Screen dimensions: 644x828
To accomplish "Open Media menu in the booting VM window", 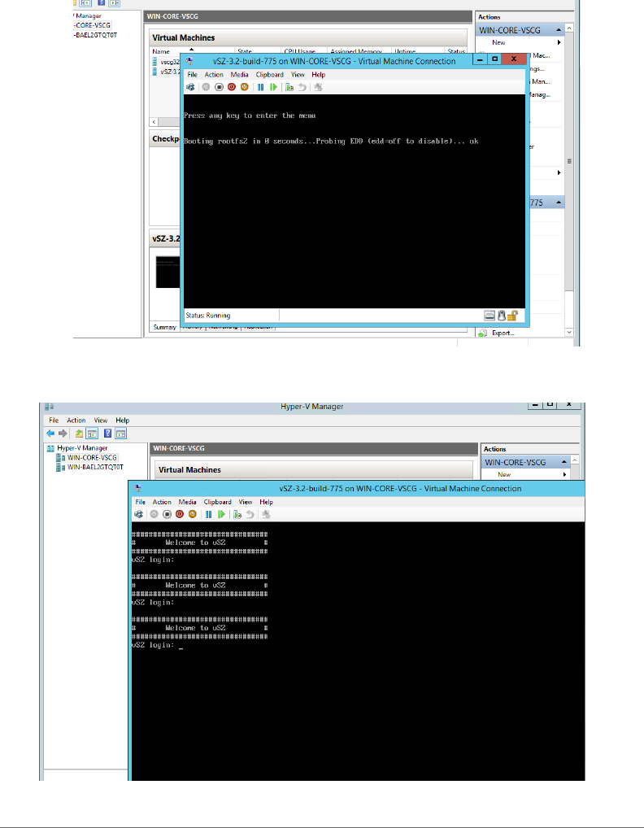I will click(x=239, y=75).
